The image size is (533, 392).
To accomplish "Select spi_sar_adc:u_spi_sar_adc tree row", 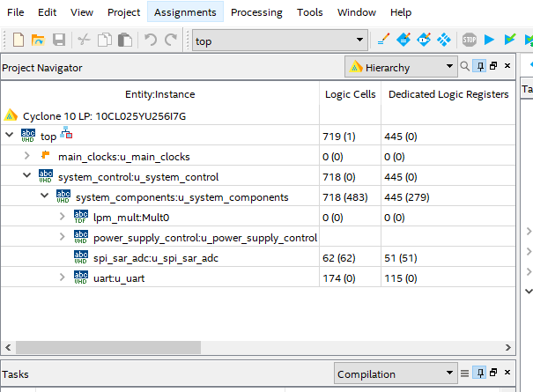I will click(258, 258).
